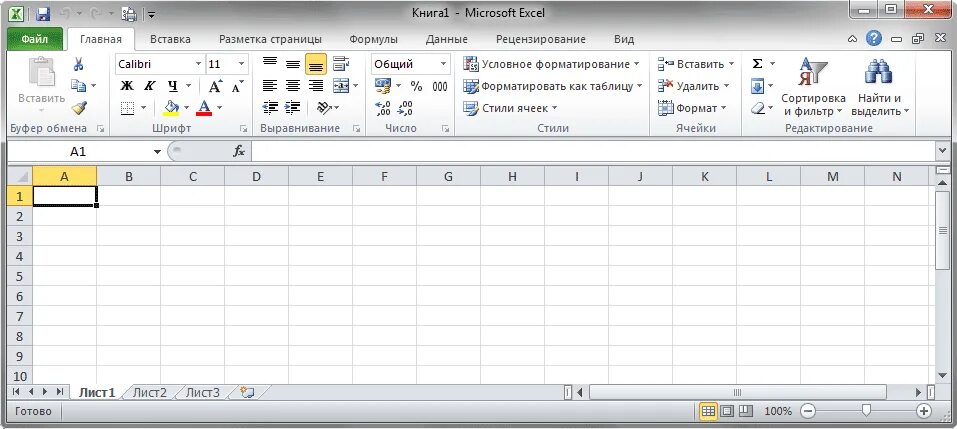
Task: Toggle Bold Ж formatting
Action: [x=127, y=86]
